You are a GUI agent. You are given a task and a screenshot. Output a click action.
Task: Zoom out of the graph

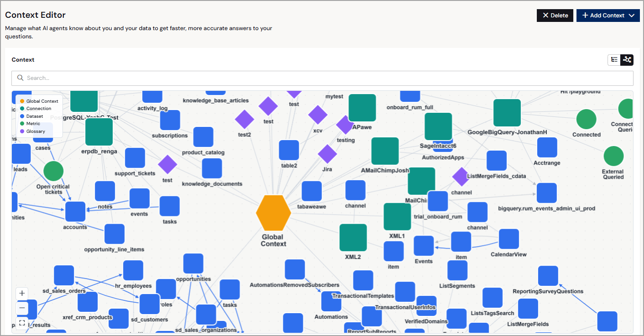(x=22, y=308)
